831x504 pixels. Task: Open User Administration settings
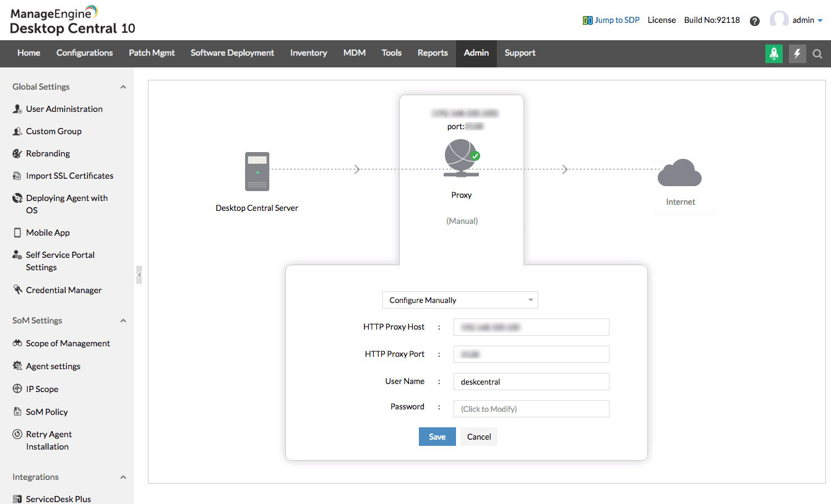64,109
